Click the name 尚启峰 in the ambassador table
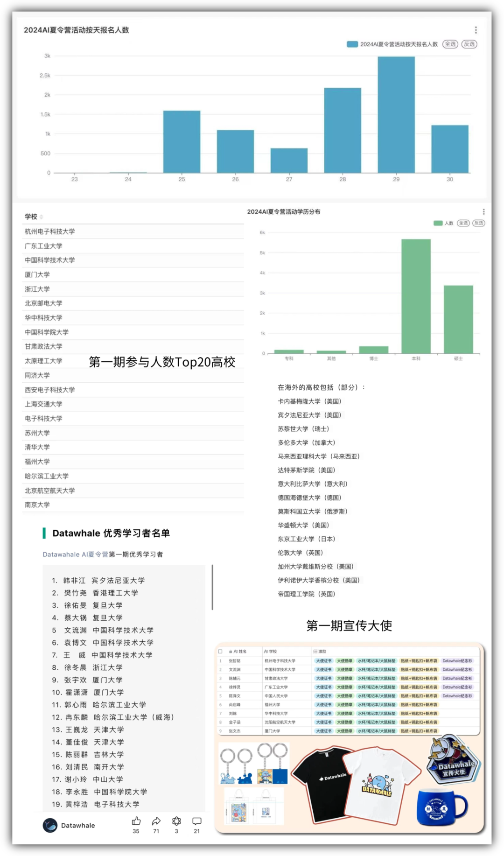The height and width of the screenshot is (856, 504). pyautogui.click(x=235, y=705)
